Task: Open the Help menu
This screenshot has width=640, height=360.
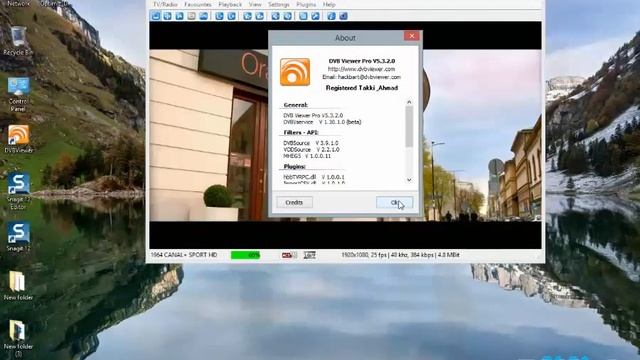Action: 329,4
